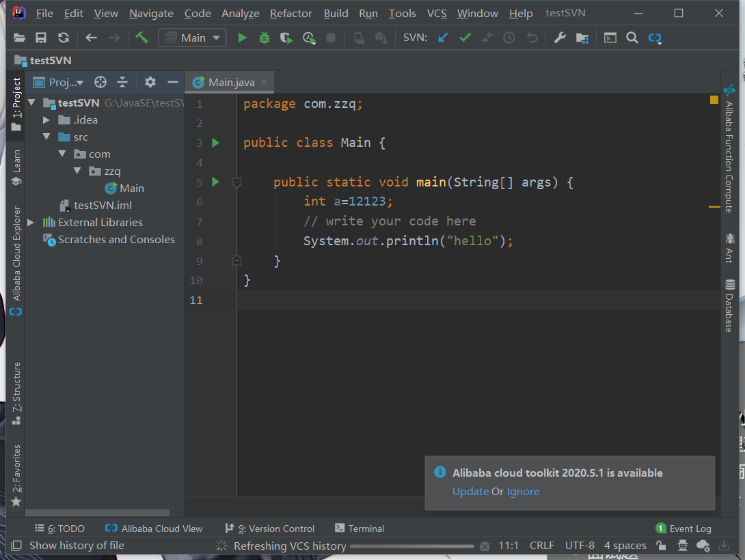
Task: Open the Terminal tool window
Action: (360, 528)
